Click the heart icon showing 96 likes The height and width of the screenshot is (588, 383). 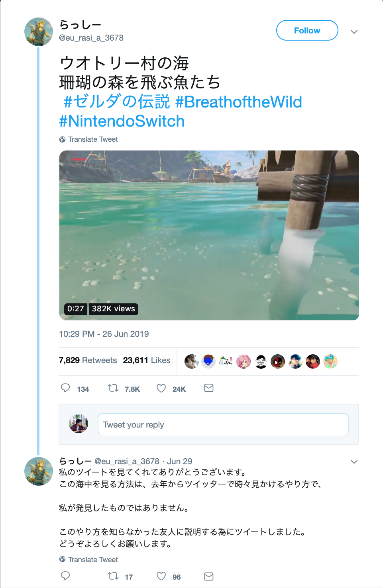click(x=161, y=575)
